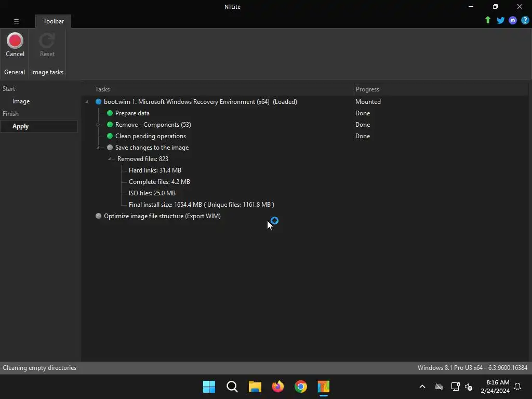532x399 pixels.
Task: Collapse the Removed files: 823 node
Action: coord(109,159)
